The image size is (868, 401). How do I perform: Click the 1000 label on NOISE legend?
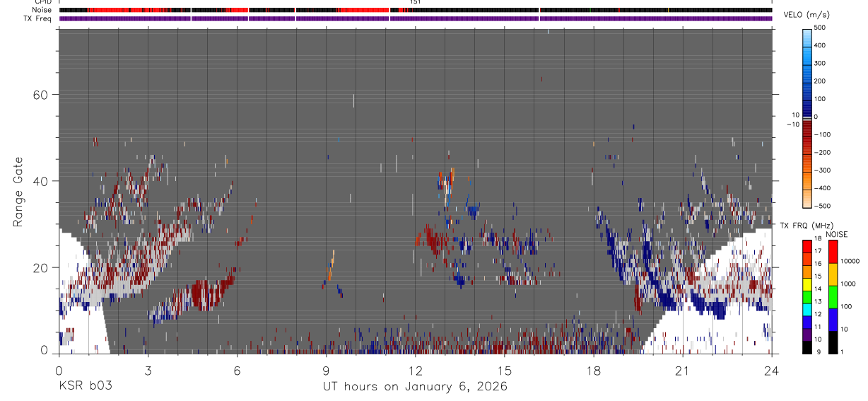click(848, 284)
